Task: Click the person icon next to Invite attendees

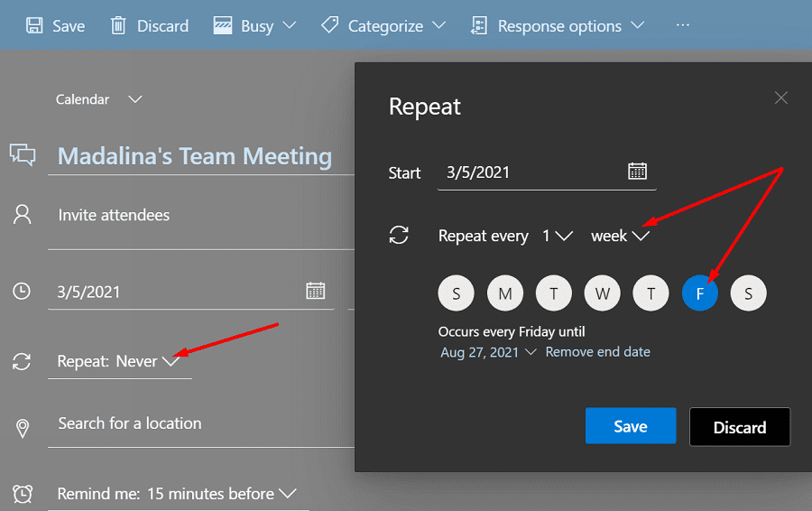Action: point(23,214)
